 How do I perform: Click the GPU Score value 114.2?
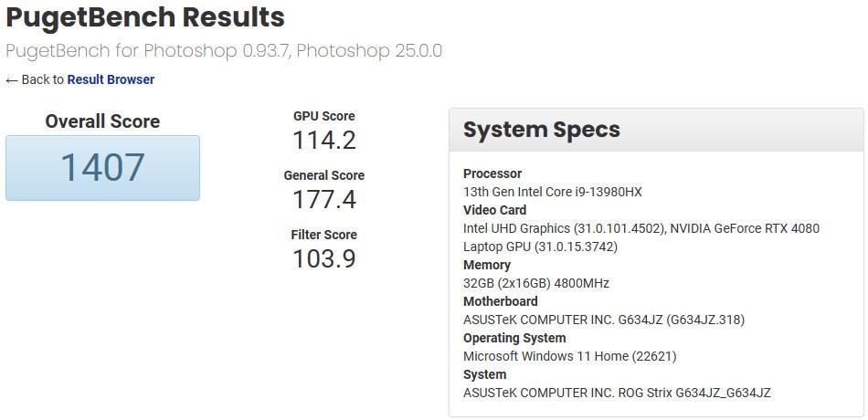(323, 141)
